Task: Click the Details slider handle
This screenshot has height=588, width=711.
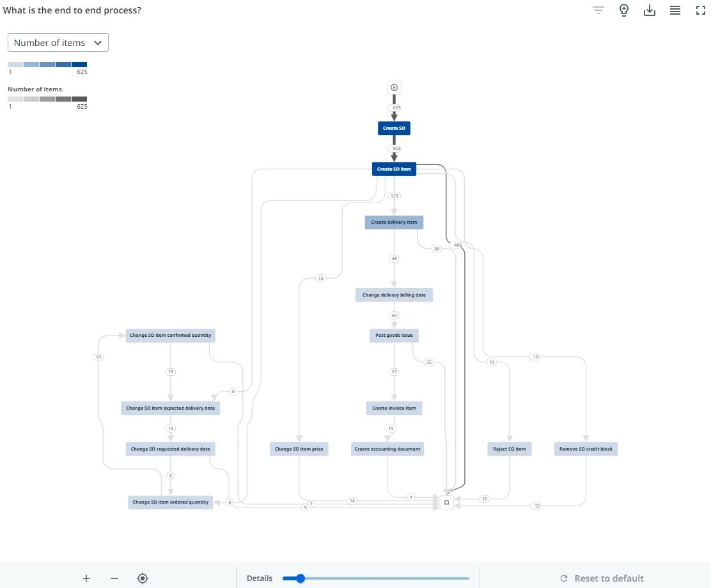Action: click(x=300, y=578)
